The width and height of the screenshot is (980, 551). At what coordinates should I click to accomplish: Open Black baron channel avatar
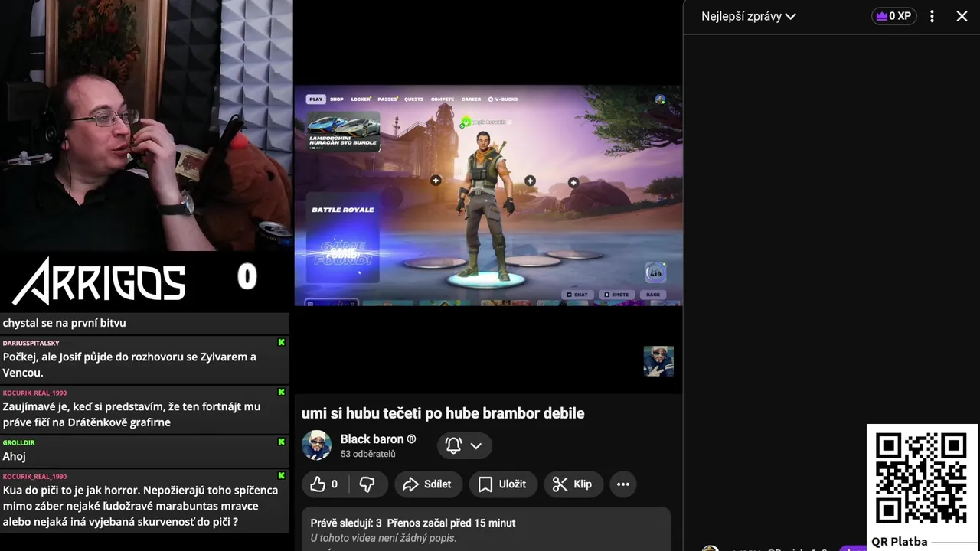point(316,445)
